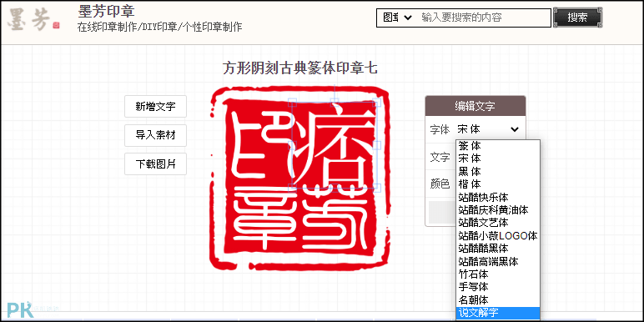Choose 黑体 from the font list
Screen dimensions: 644x322
point(498,171)
